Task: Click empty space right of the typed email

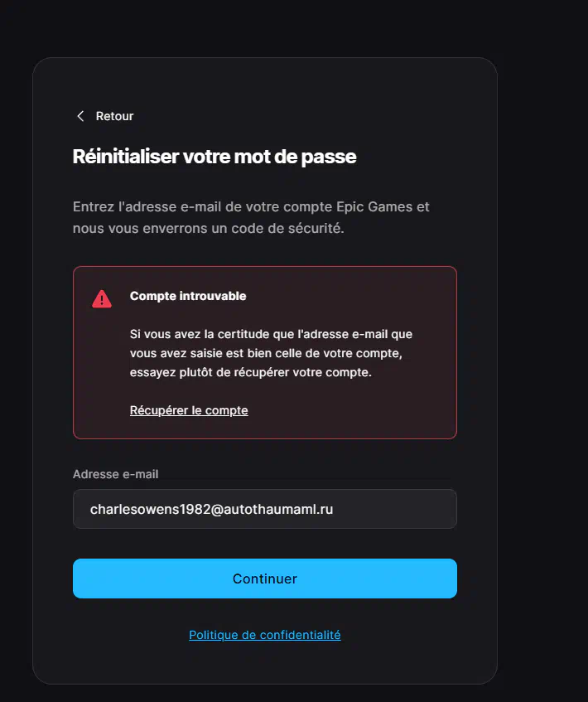Action: [393, 509]
